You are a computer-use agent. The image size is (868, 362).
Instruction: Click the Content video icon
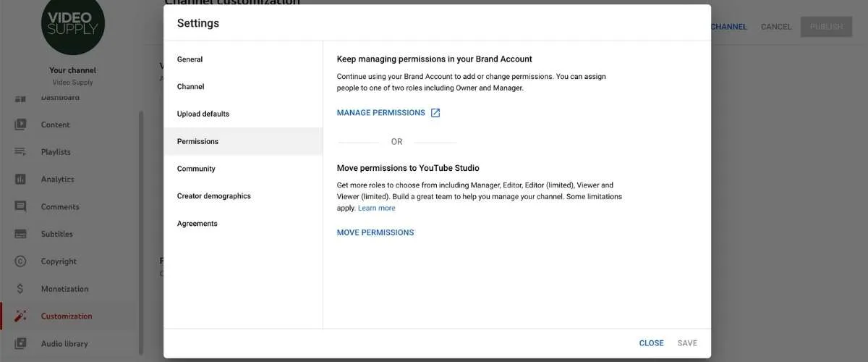point(20,125)
